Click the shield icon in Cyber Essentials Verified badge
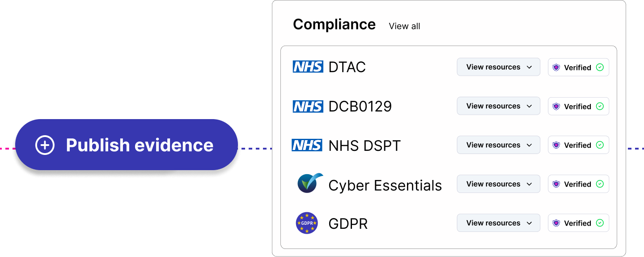Image resolution: width=644 pixels, height=257 pixels. 556,184
